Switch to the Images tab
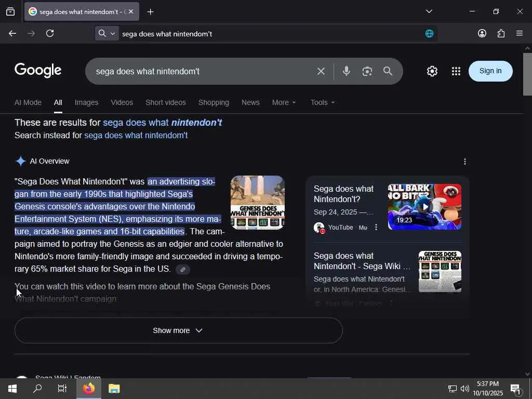532x399 pixels. click(87, 102)
